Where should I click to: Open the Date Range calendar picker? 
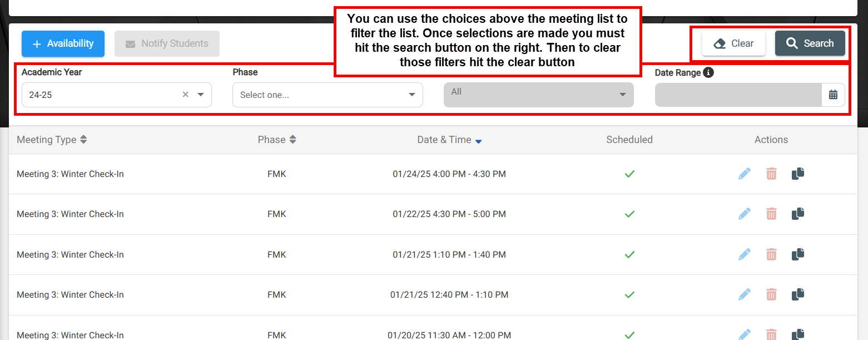point(833,95)
